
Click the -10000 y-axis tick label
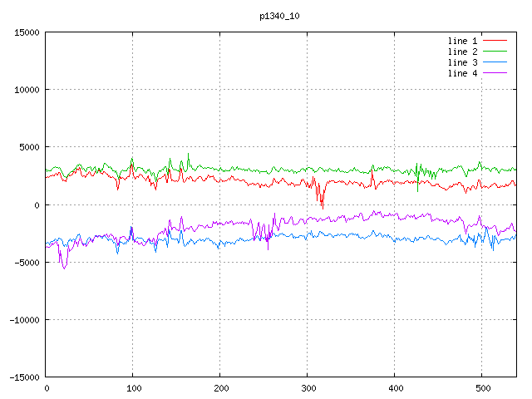pos(24,319)
